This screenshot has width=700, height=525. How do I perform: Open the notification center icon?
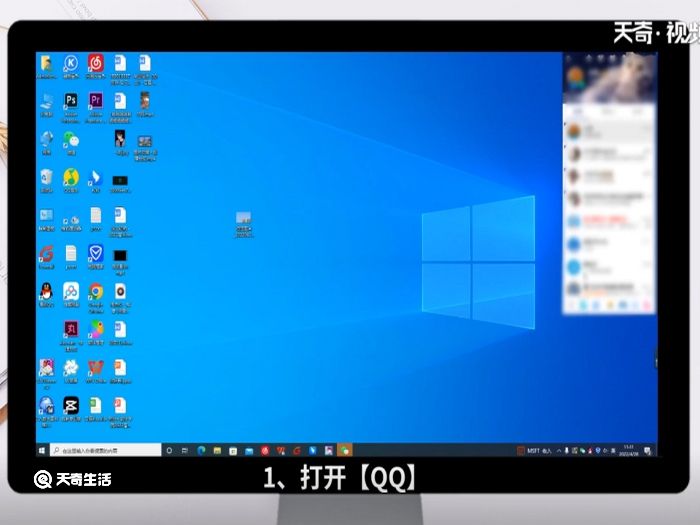pos(647,451)
